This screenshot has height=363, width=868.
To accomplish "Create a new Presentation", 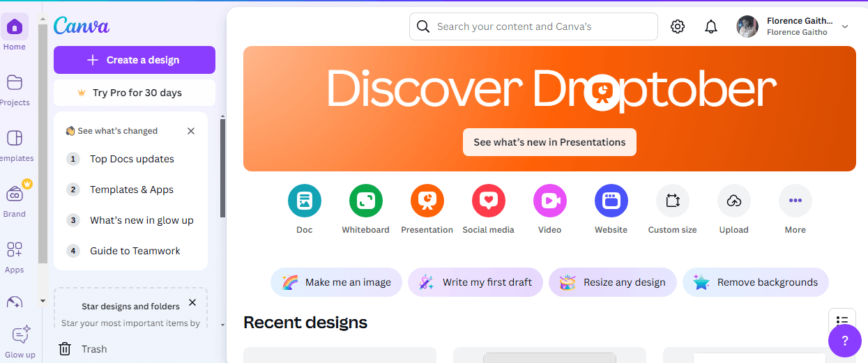I will click(427, 201).
